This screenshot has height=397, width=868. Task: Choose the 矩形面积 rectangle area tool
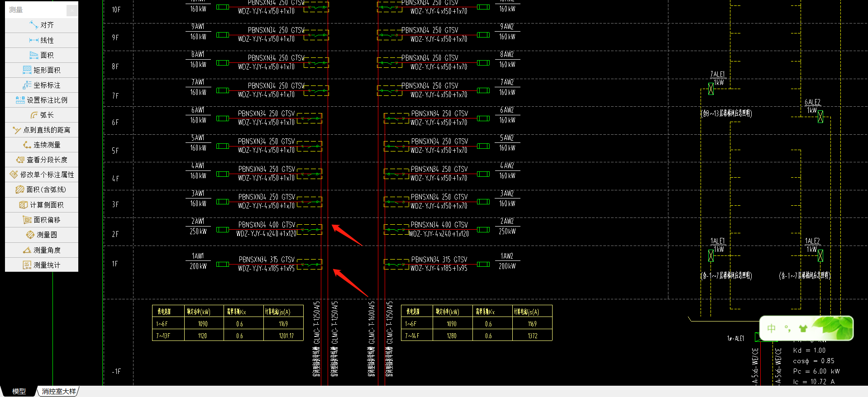[x=42, y=70]
